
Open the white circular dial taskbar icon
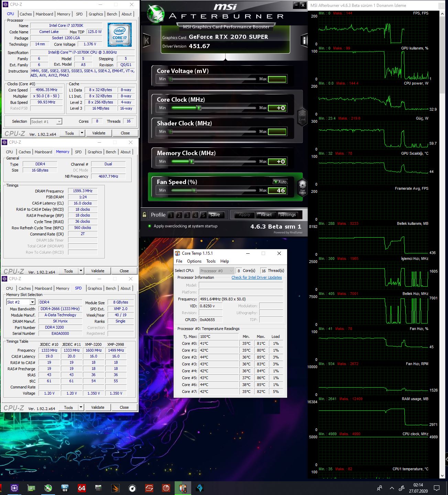tap(132, 488)
